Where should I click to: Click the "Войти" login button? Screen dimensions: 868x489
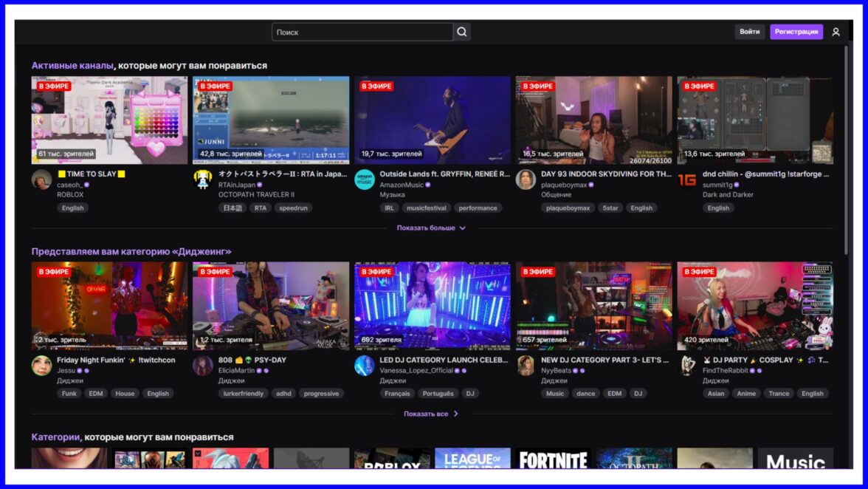pos(749,32)
